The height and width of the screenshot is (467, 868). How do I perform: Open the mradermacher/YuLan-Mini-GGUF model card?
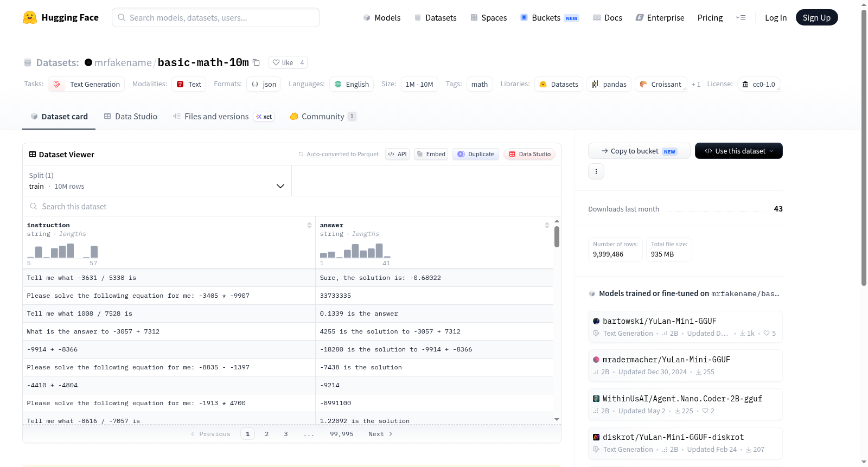click(685, 366)
